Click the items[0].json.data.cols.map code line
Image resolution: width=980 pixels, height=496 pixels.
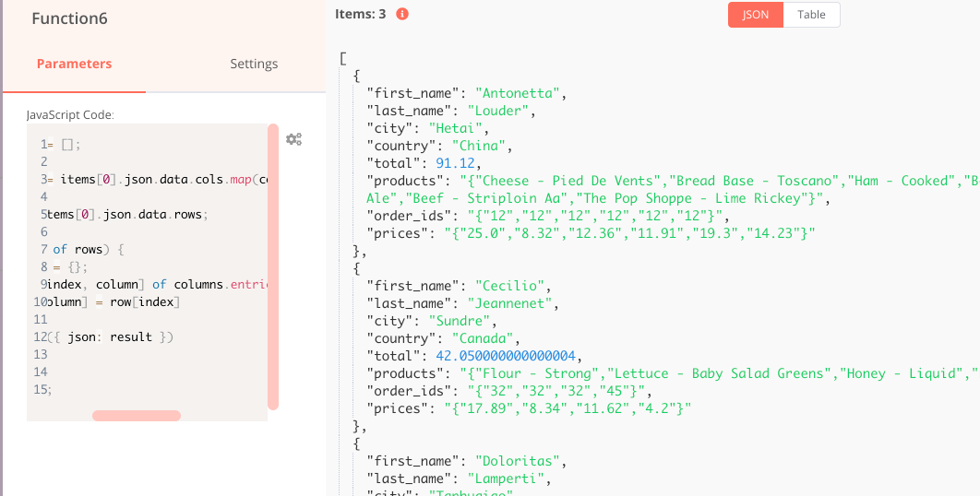click(x=157, y=180)
